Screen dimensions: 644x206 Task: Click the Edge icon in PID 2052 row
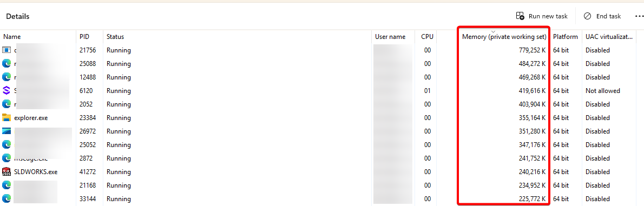click(x=6, y=104)
